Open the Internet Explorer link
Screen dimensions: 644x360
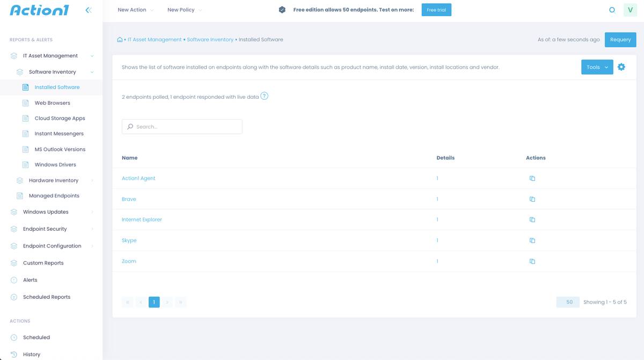click(142, 219)
